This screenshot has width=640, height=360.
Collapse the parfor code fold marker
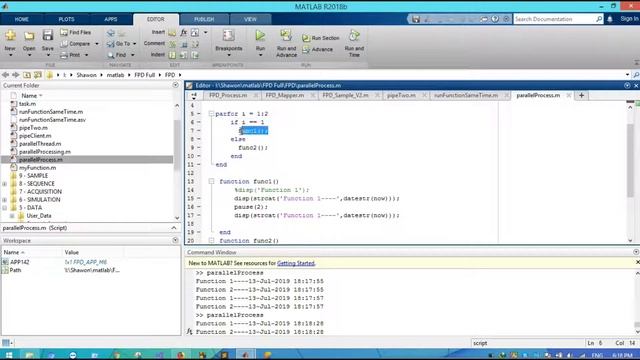pyautogui.click(x=211, y=114)
